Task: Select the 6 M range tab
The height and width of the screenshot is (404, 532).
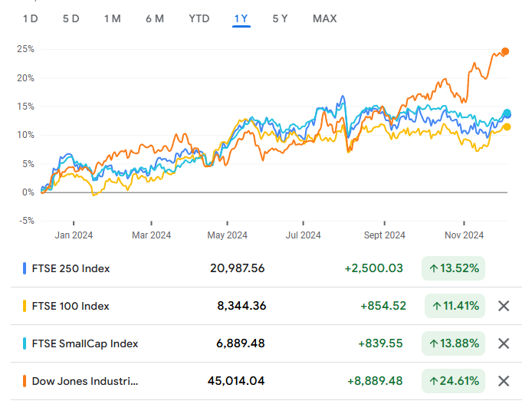Action: click(155, 18)
